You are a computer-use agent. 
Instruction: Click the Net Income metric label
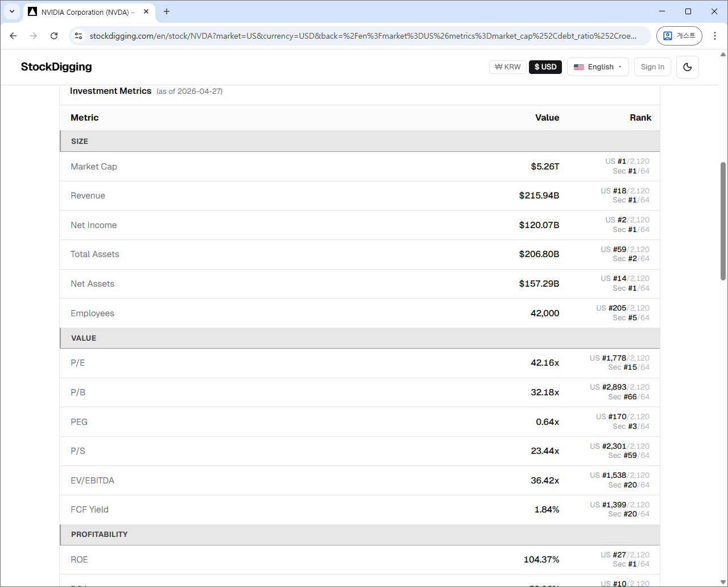coord(94,225)
